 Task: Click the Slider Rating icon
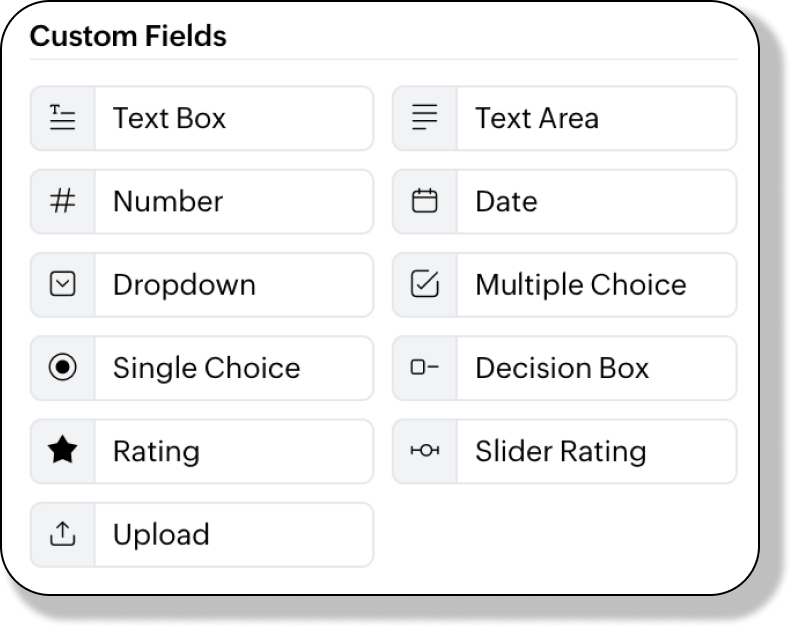coord(425,450)
